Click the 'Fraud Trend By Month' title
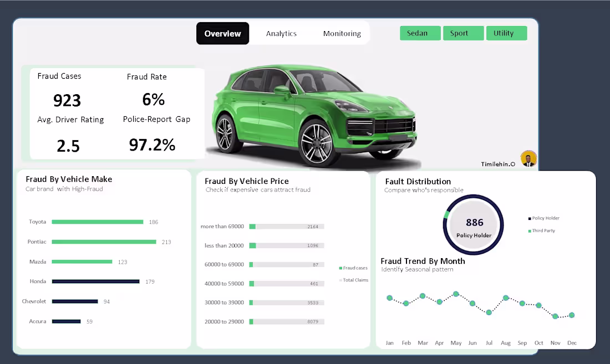This screenshot has width=610, height=364. click(423, 261)
